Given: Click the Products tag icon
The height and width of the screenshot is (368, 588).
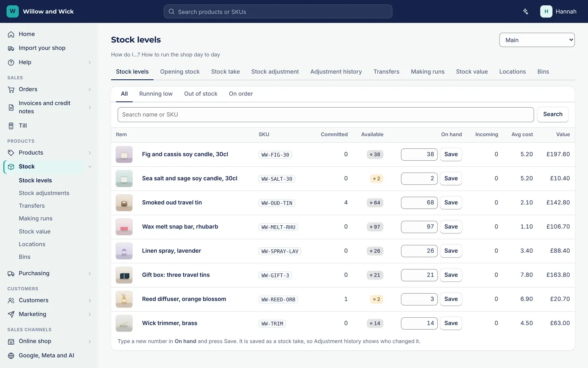Looking at the screenshot, I should [x=11, y=153].
